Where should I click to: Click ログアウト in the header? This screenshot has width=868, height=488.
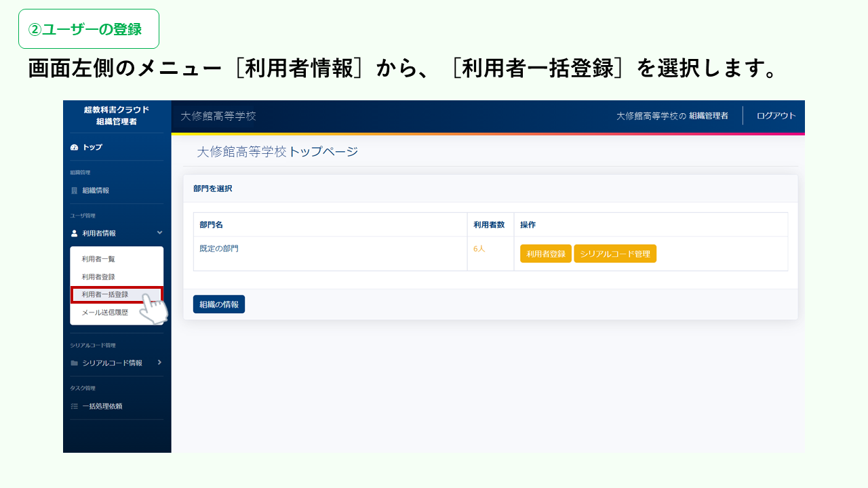coord(776,116)
